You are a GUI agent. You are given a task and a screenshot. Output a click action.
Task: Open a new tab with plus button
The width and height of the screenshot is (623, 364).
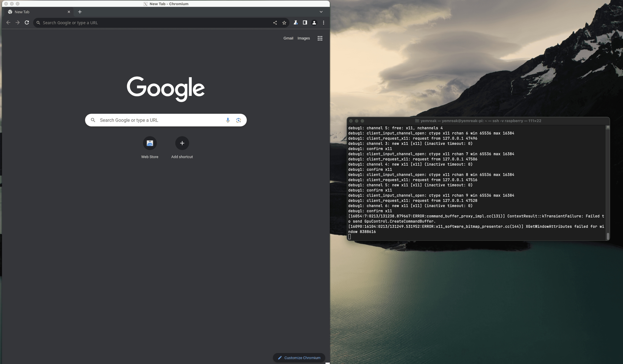pyautogui.click(x=80, y=12)
